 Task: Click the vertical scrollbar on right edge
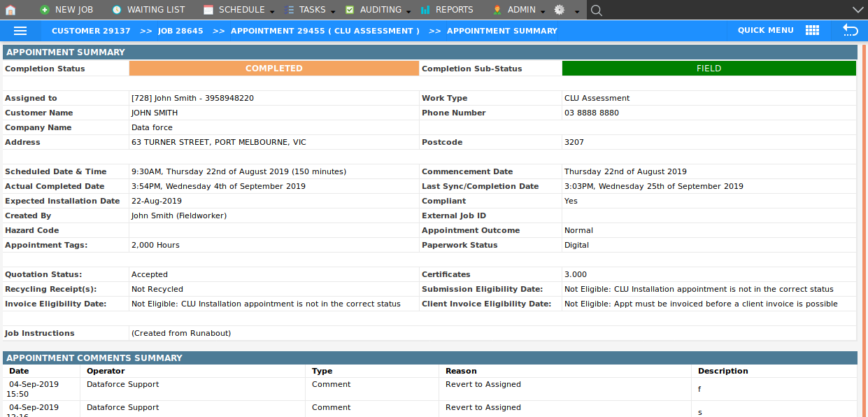click(864, 210)
